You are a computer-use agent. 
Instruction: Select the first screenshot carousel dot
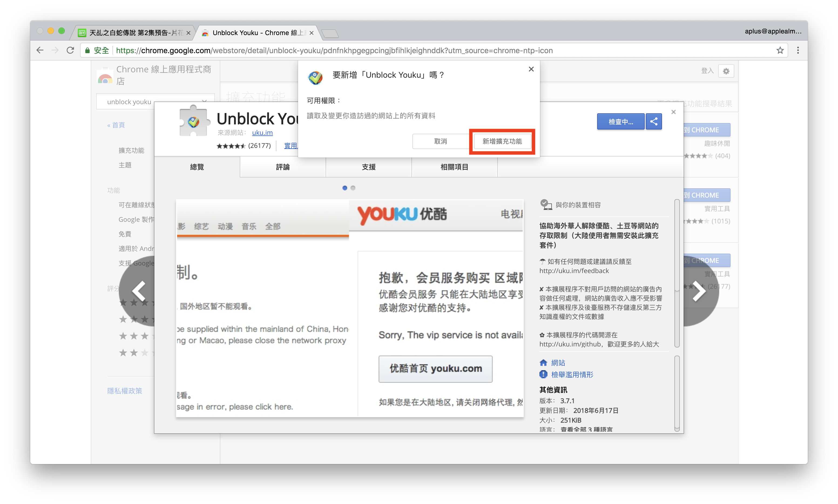(344, 188)
